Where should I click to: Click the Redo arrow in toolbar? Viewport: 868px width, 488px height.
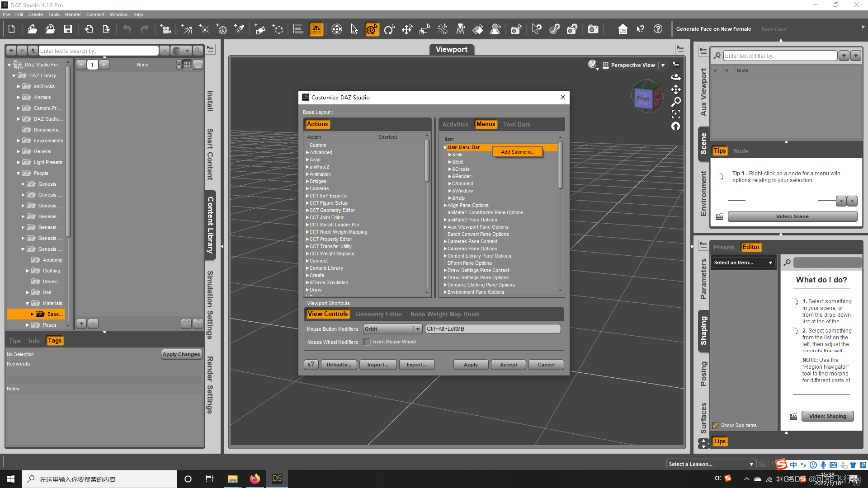coord(145,29)
